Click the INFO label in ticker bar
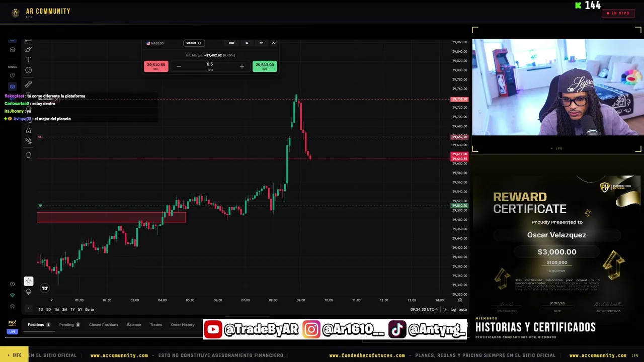The height and width of the screenshot is (362, 644). (14, 355)
